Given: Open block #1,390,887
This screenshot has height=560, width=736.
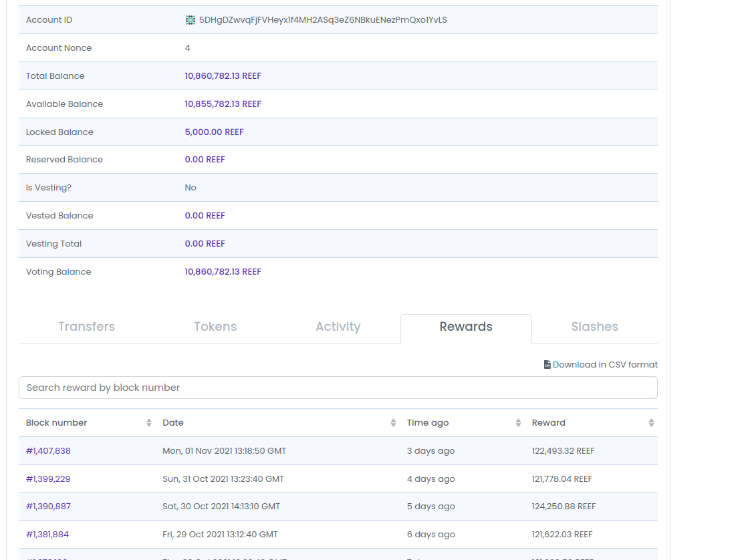Looking at the screenshot, I should tap(47, 506).
